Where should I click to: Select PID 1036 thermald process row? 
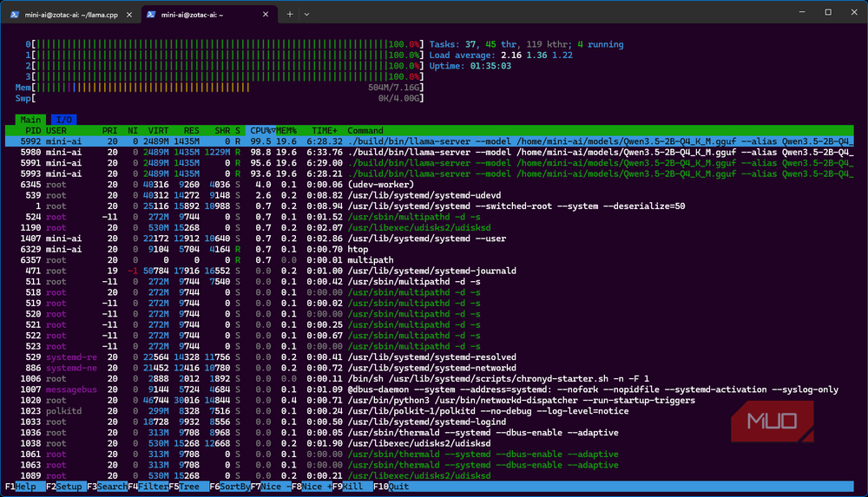429,433
